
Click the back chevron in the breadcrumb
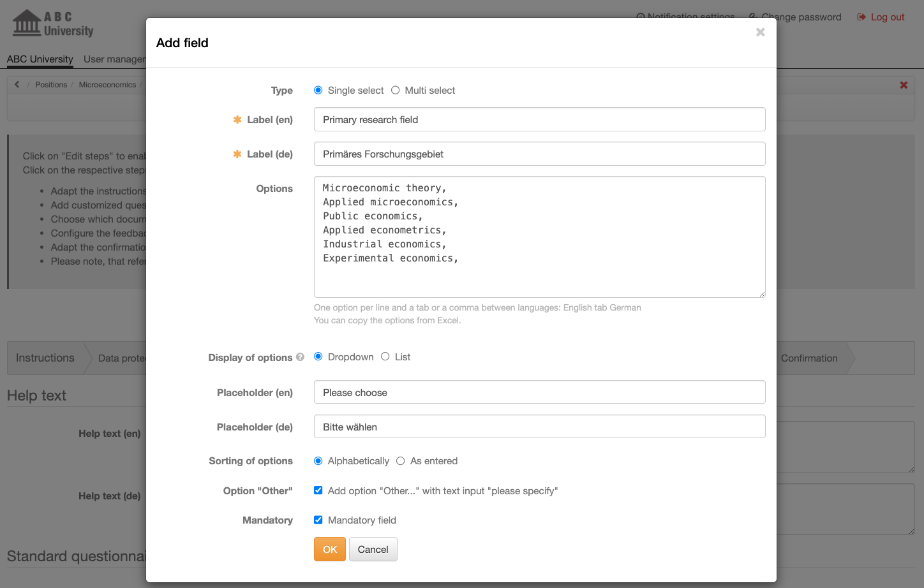click(16, 84)
